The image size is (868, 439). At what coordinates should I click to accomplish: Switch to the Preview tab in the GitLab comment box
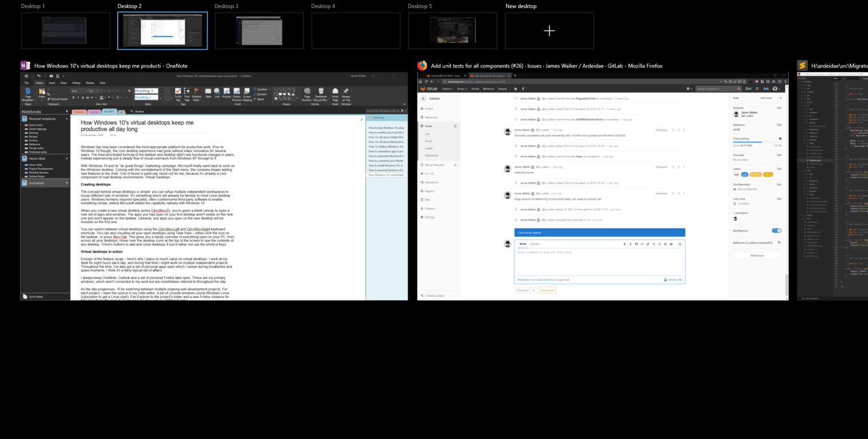click(x=535, y=244)
